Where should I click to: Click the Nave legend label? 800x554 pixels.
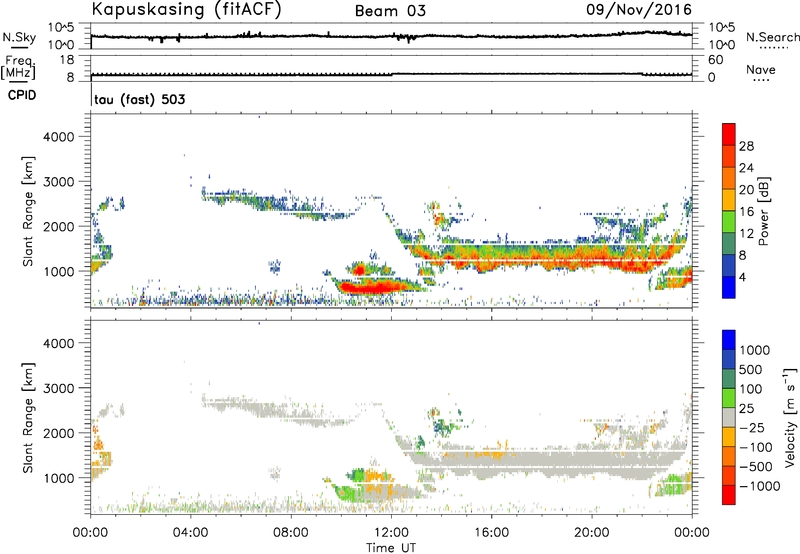click(761, 70)
